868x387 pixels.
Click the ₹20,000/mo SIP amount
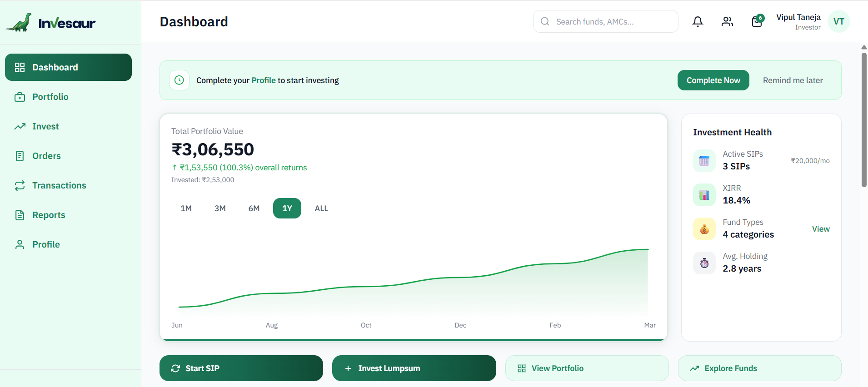[x=810, y=161]
